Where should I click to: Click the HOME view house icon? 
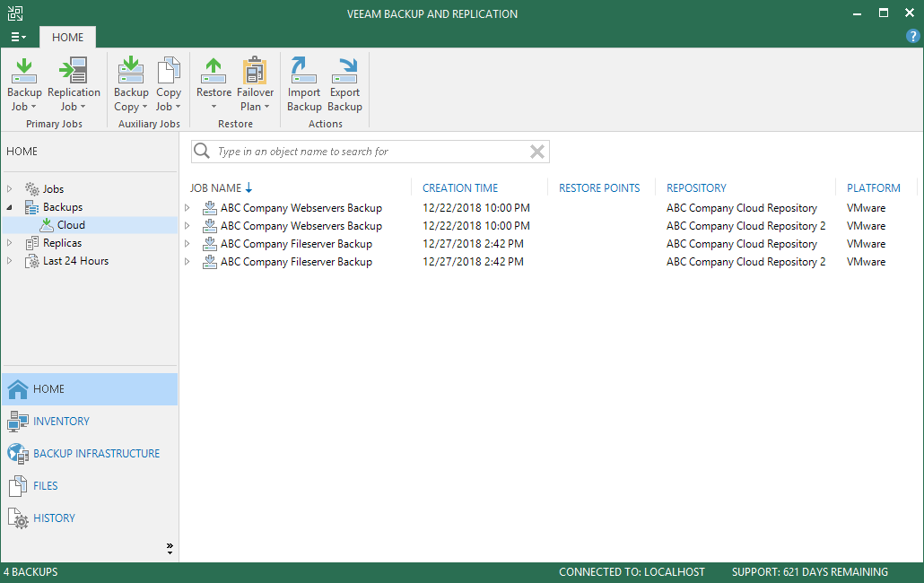[x=18, y=388]
